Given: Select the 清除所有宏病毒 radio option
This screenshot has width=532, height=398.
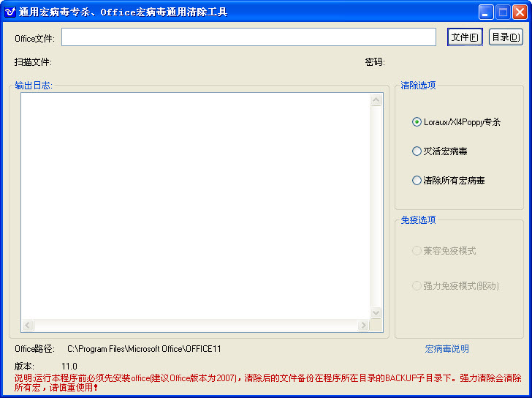Looking at the screenshot, I should tap(417, 180).
